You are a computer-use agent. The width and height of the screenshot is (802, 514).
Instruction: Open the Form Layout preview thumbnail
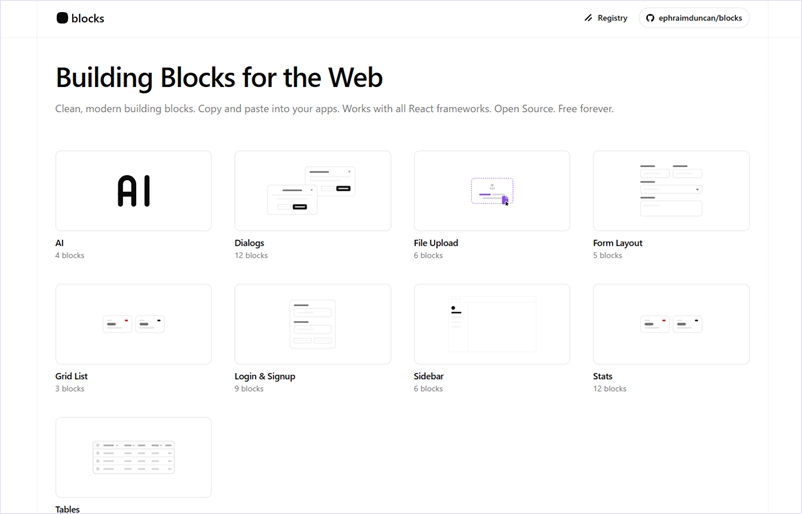[670, 190]
